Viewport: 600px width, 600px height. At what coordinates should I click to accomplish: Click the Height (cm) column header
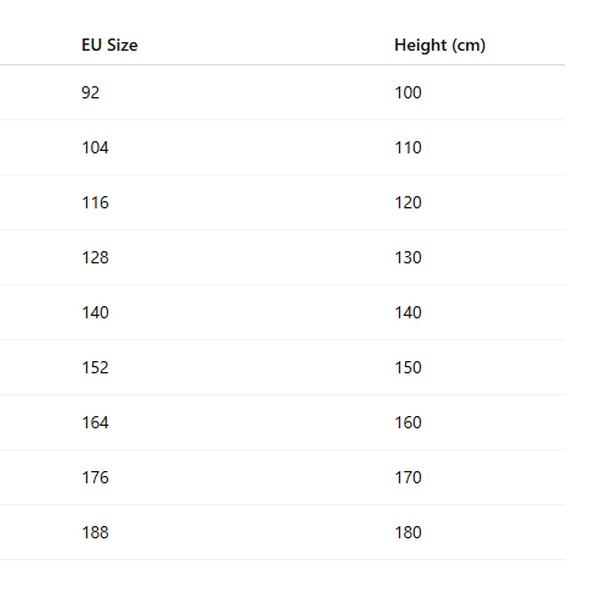[439, 45]
